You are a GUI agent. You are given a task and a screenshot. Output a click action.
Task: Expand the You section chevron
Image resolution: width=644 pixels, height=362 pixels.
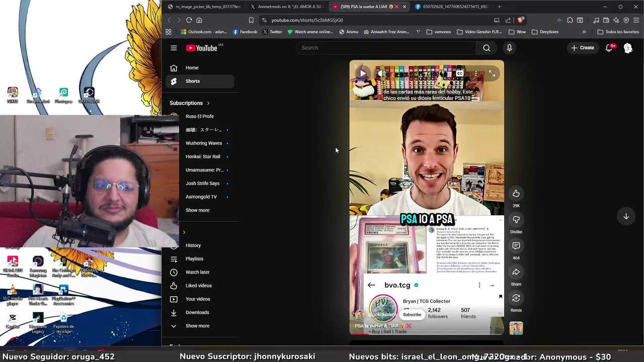pos(184,232)
